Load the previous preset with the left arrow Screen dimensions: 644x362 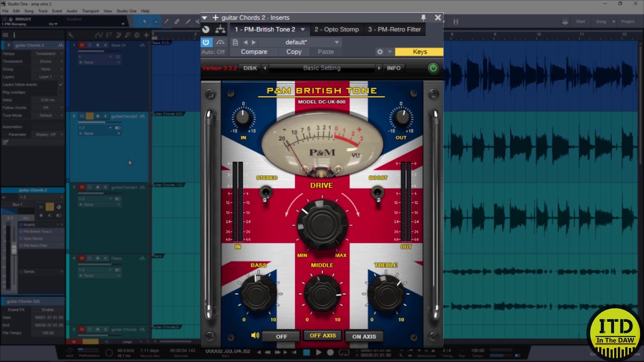point(246,42)
